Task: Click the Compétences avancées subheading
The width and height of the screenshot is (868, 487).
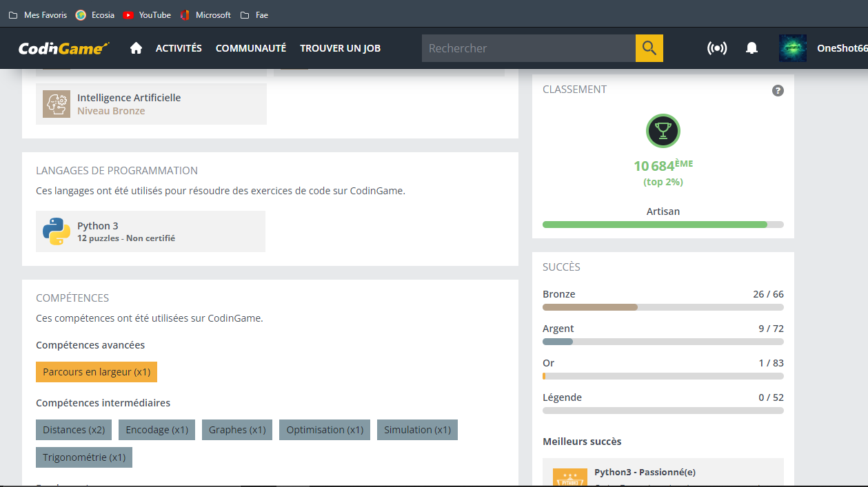Action: [x=90, y=345]
